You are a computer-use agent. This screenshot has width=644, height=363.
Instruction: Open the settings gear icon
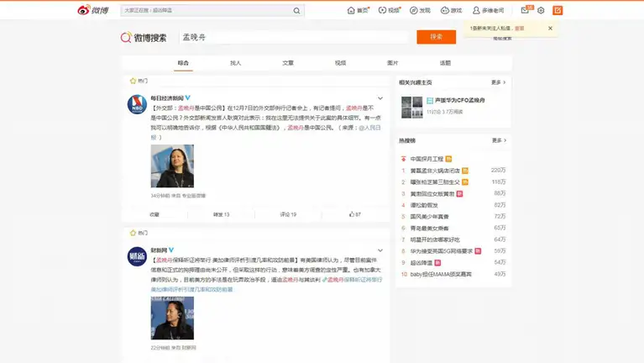(541, 10)
